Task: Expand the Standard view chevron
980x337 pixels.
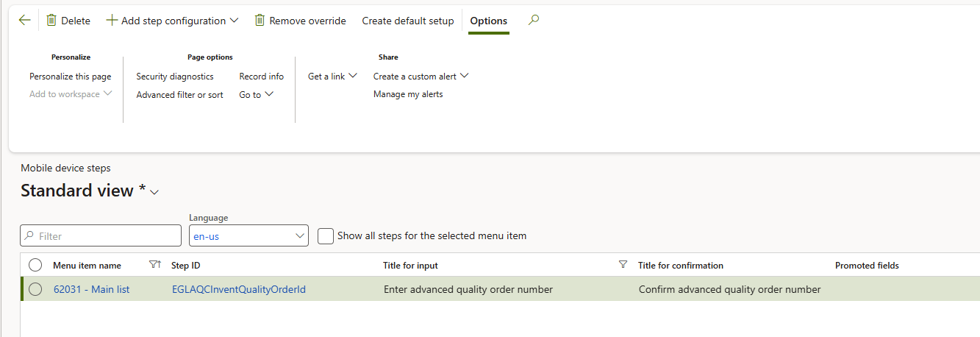Action: [154, 193]
